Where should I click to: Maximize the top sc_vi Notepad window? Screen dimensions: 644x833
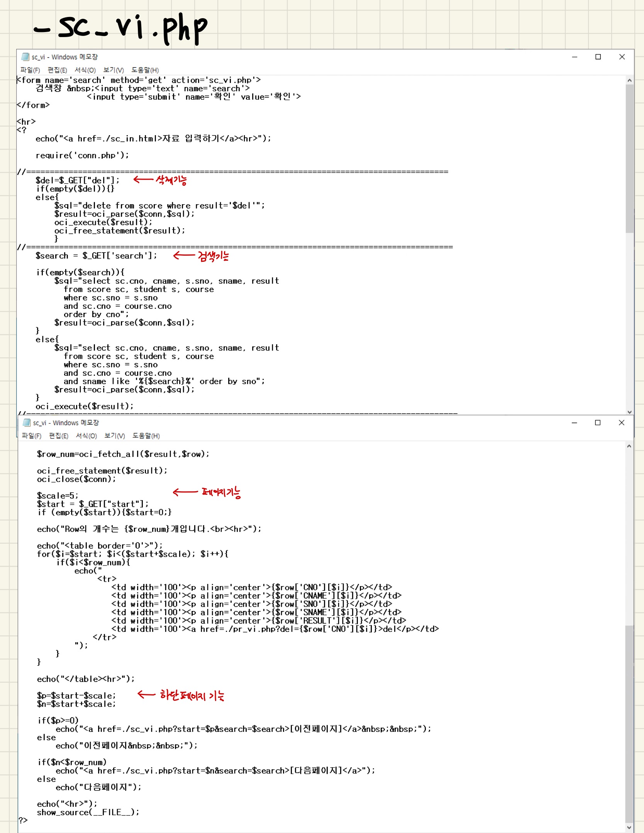click(598, 57)
